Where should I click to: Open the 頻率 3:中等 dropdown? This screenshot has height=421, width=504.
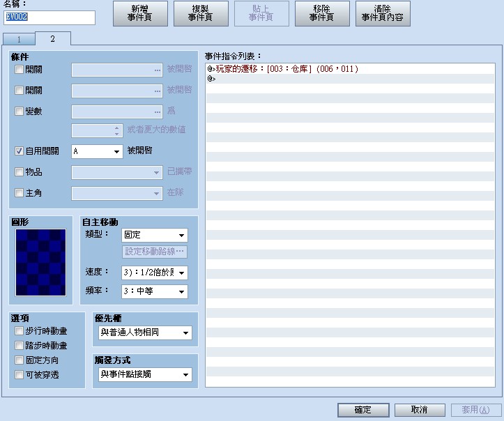(155, 291)
